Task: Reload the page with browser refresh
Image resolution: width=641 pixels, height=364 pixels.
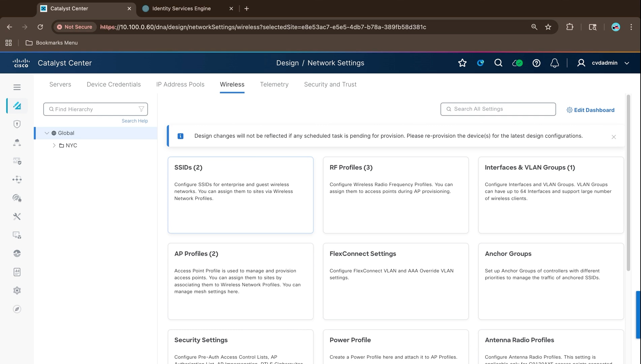Action: [x=40, y=27]
